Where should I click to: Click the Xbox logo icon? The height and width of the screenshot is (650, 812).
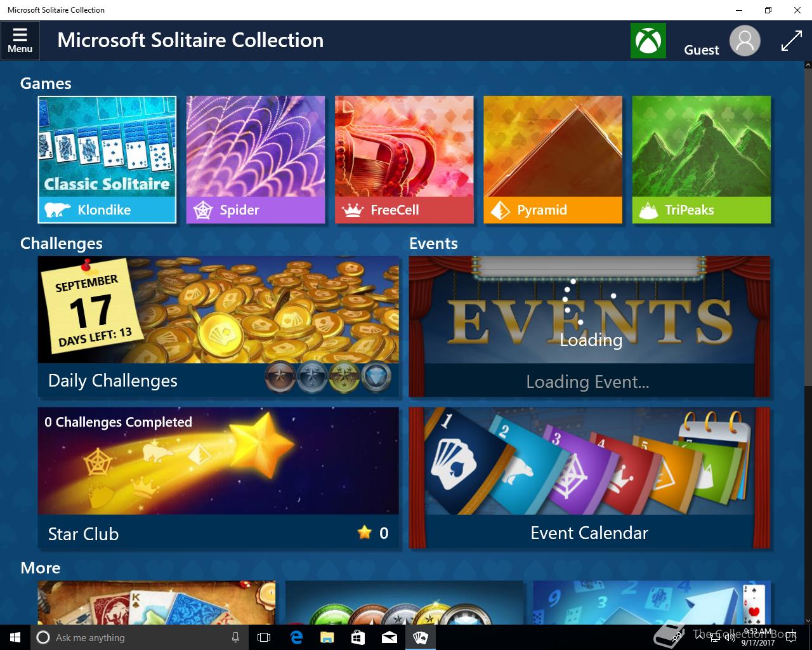point(648,41)
